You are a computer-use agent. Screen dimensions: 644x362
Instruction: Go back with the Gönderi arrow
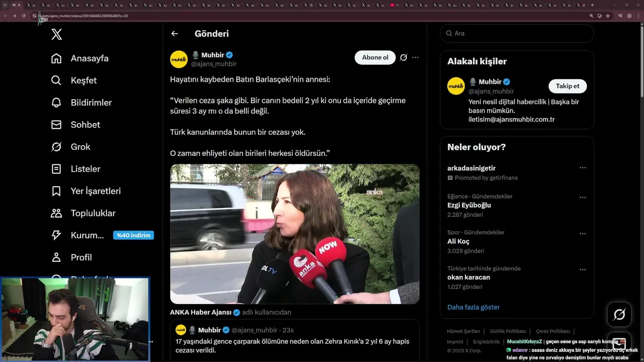pyautogui.click(x=175, y=34)
